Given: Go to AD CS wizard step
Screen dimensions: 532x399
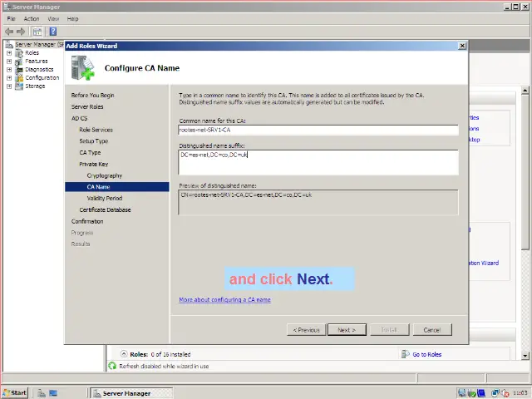Looking at the screenshot, I should coord(80,118).
